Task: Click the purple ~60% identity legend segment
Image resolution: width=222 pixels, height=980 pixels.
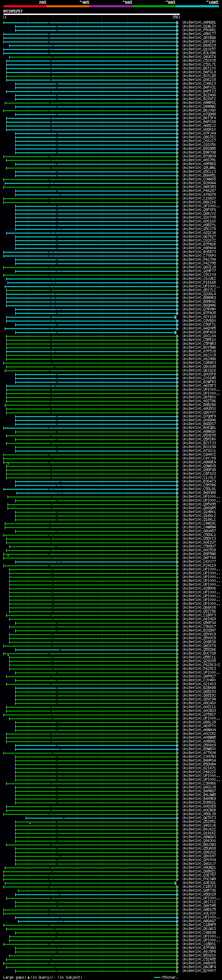Action: click(x=111, y=6)
